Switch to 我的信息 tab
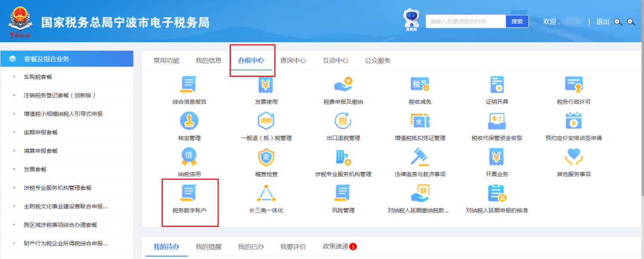Screen dimensions: 644x259 click(209, 61)
